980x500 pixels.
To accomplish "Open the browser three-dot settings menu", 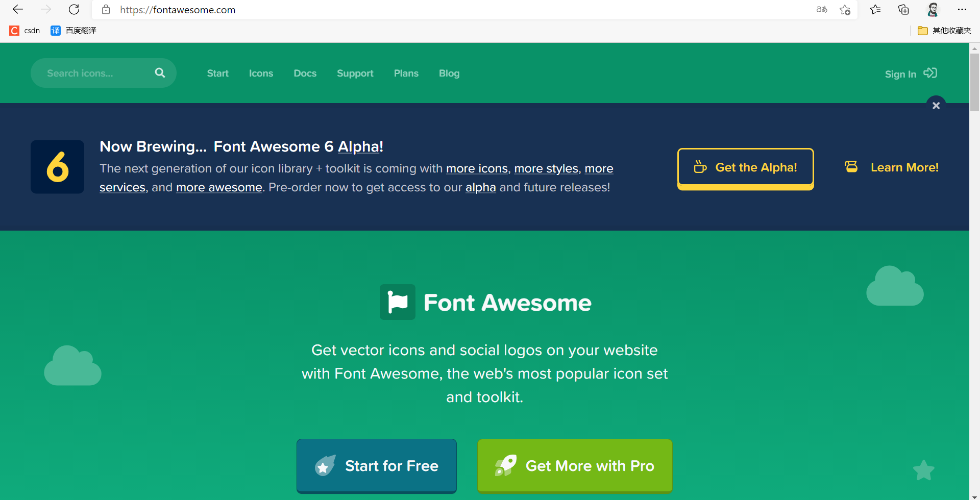I will point(963,10).
